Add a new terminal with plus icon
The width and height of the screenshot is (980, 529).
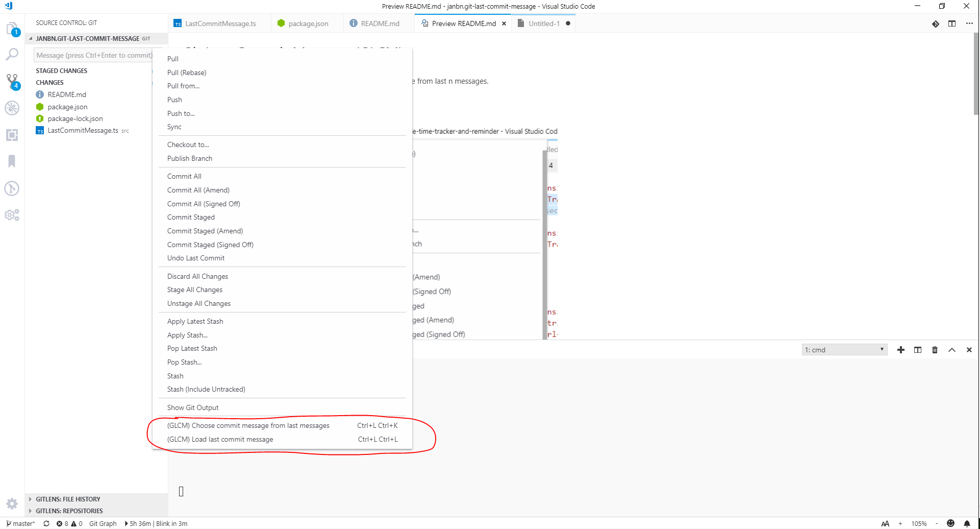[901, 350]
